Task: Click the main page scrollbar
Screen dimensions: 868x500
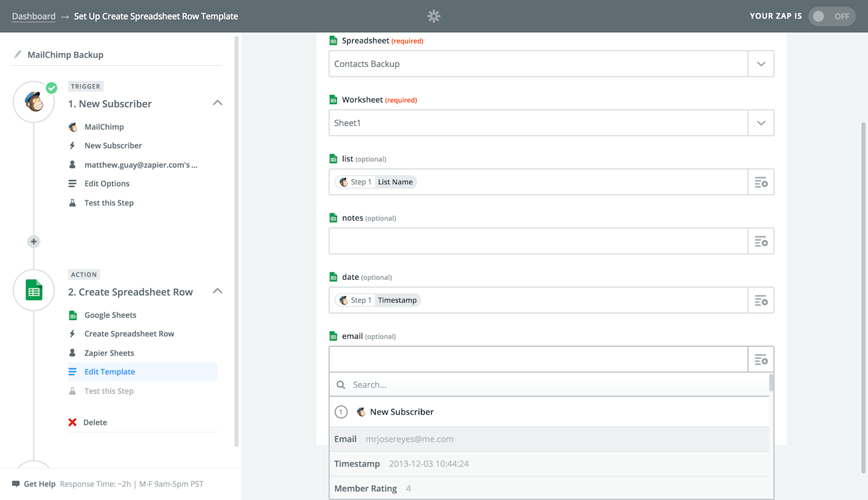Action: click(864, 298)
